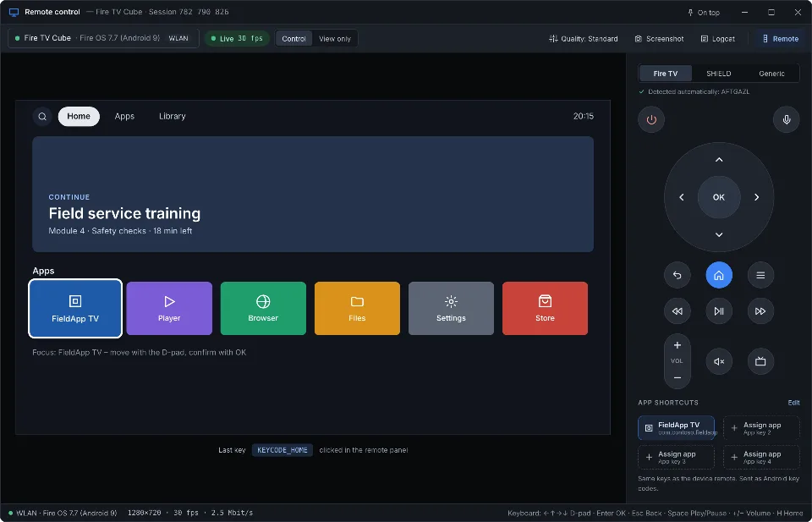Click the rewind button on remote
The height and width of the screenshot is (522, 812).
pos(677,311)
